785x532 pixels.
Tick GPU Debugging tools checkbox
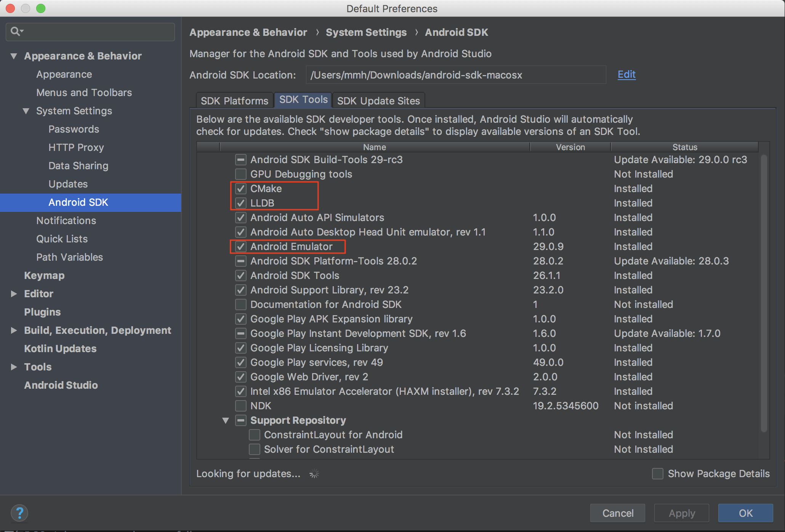click(240, 174)
